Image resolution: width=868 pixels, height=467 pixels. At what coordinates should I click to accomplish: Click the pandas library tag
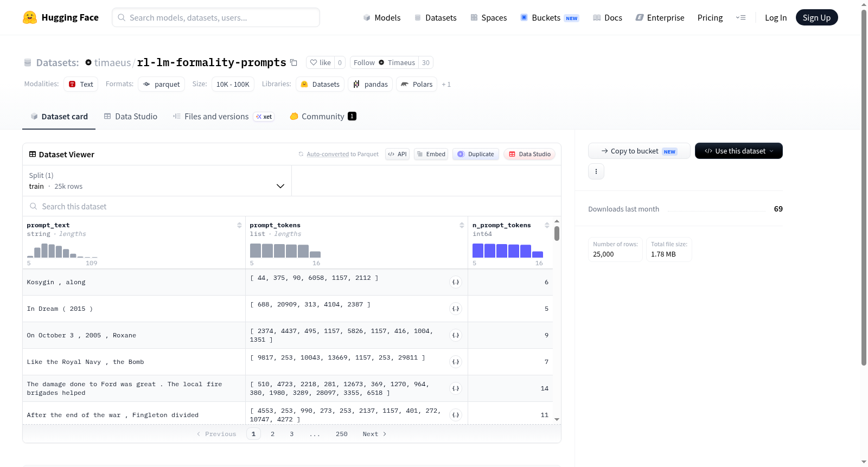tap(371, 84)
